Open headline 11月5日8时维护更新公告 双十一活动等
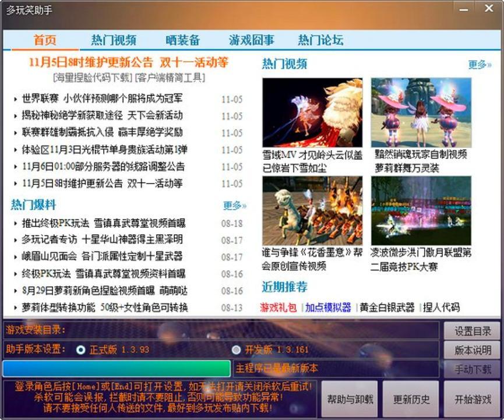Image resolution: width=504 pixels, height=420 pixels. click(x=129, y=62)
